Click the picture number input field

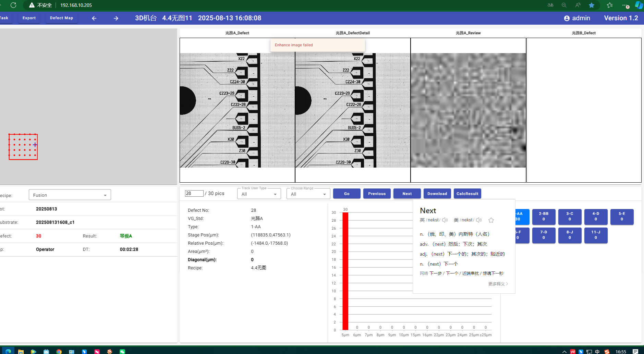tap(194, 193)
